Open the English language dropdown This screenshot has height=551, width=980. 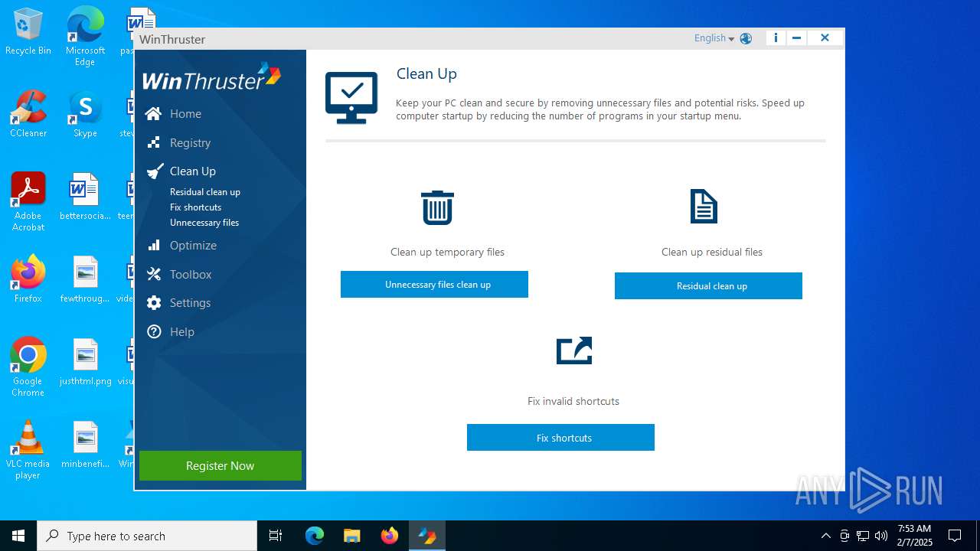(714, 38)
